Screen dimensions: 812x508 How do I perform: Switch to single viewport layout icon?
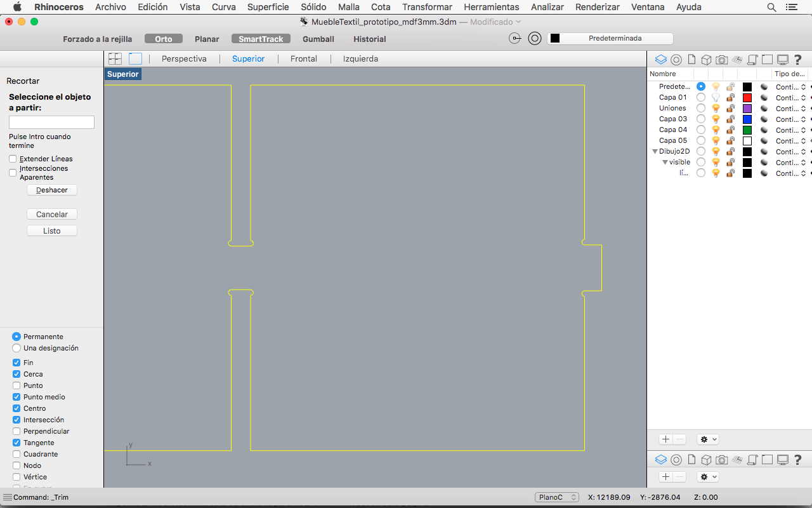[135, 58]
